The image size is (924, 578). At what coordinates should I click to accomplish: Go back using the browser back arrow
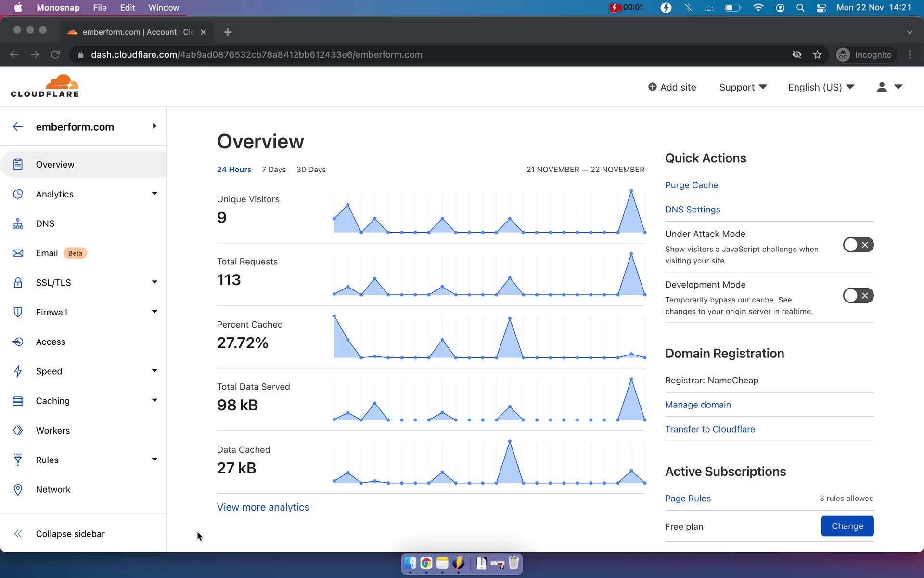point(14,55)
